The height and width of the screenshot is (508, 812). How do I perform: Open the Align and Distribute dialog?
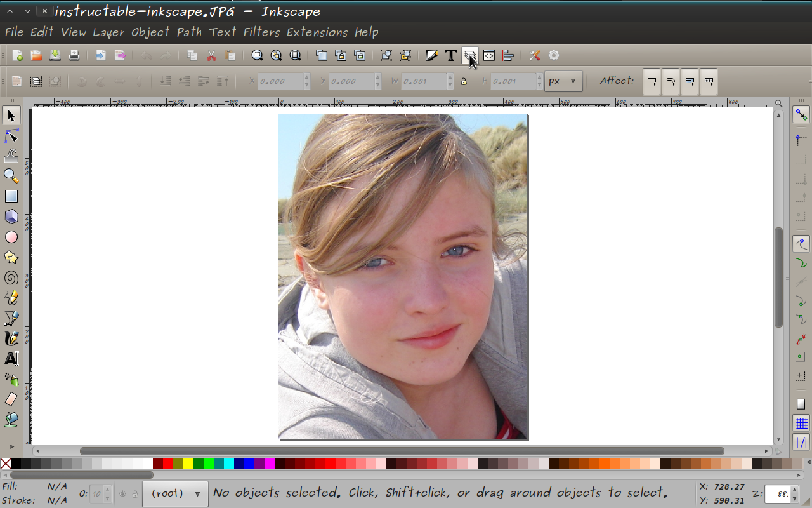tap(508, 55)
